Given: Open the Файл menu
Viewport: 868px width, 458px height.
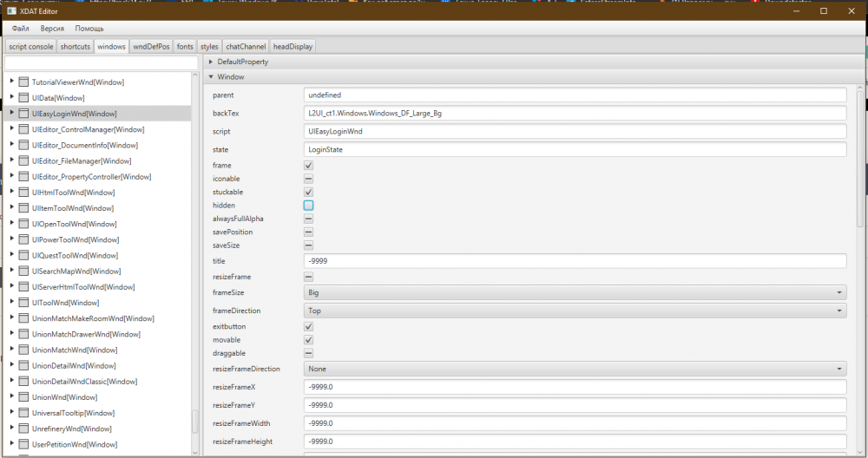Looking at the screenshot, I should (20, 29).
